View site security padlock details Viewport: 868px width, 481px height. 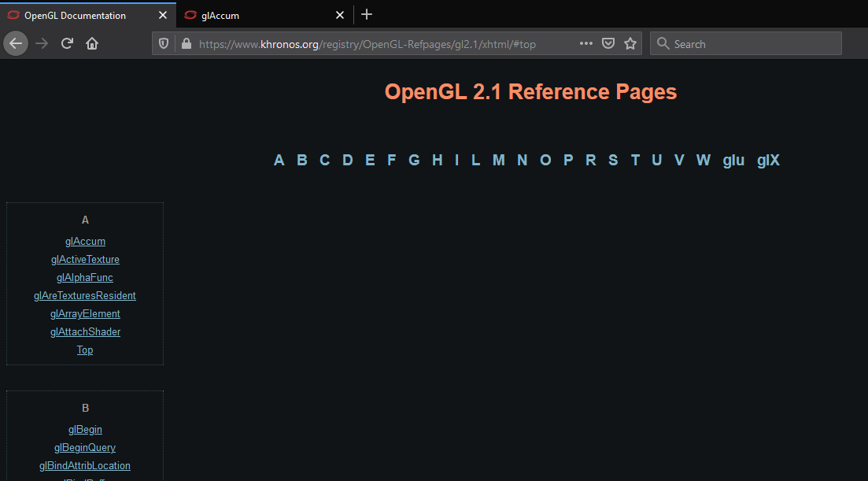coord(187,44)
